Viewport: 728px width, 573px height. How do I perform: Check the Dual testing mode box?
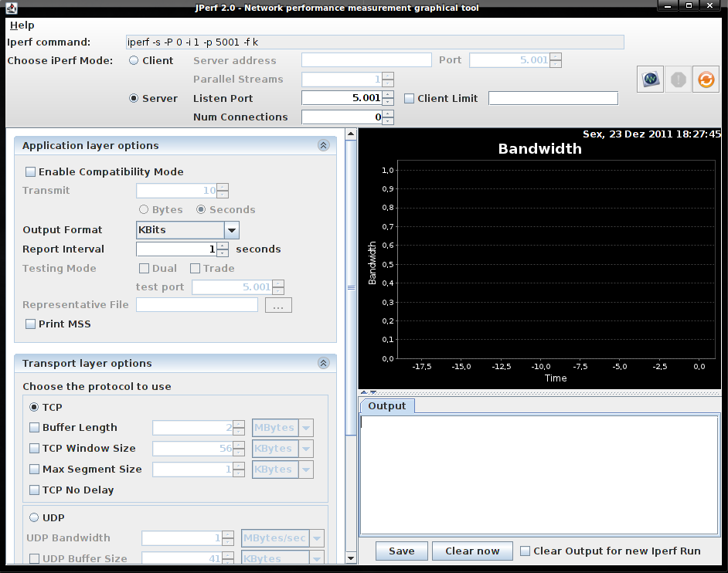point(144,268)
